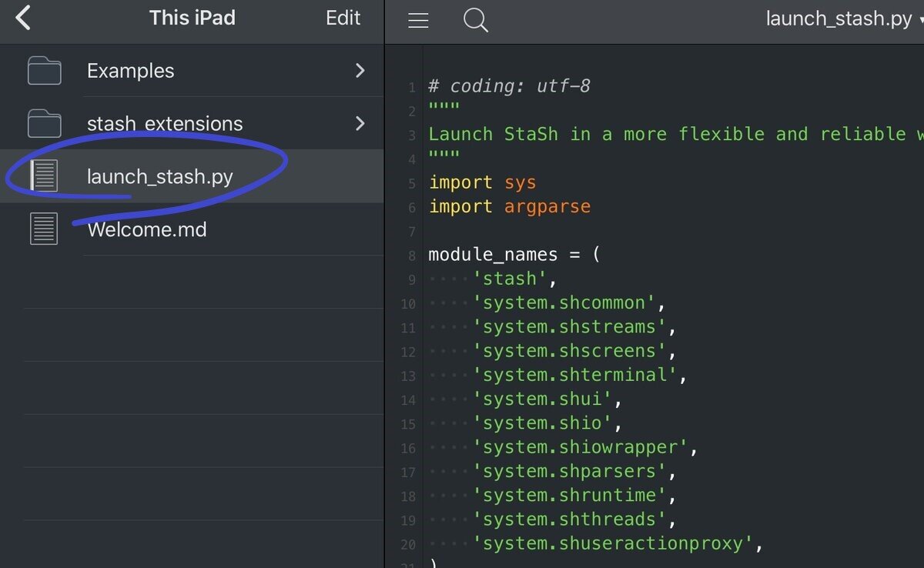Tap the Welcome.md document icon
Viewport: 924px width, 568px height.
44,228
